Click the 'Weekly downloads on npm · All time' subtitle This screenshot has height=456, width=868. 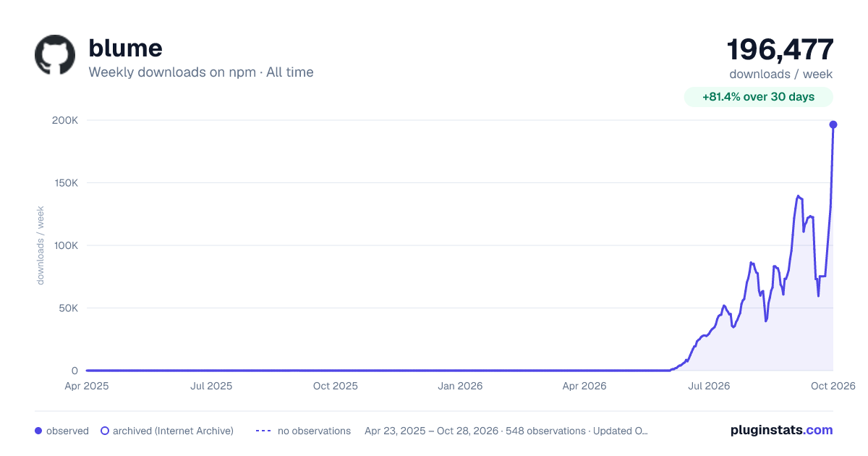coord(201,72)
